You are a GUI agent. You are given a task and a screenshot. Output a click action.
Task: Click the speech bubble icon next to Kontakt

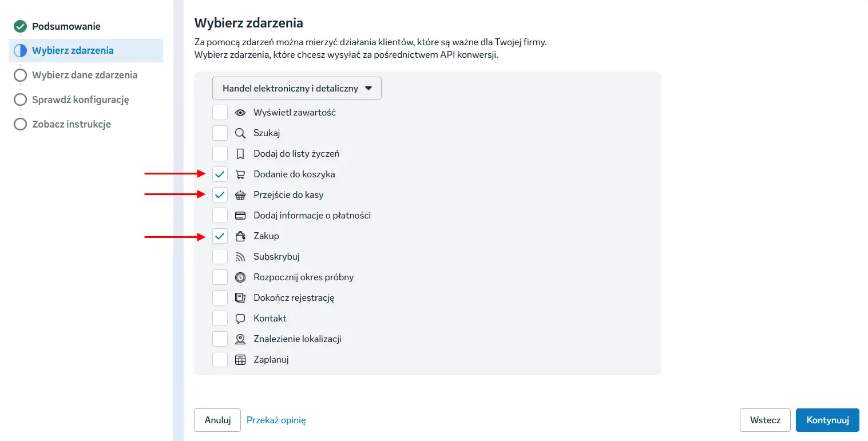tap(240, 319)
